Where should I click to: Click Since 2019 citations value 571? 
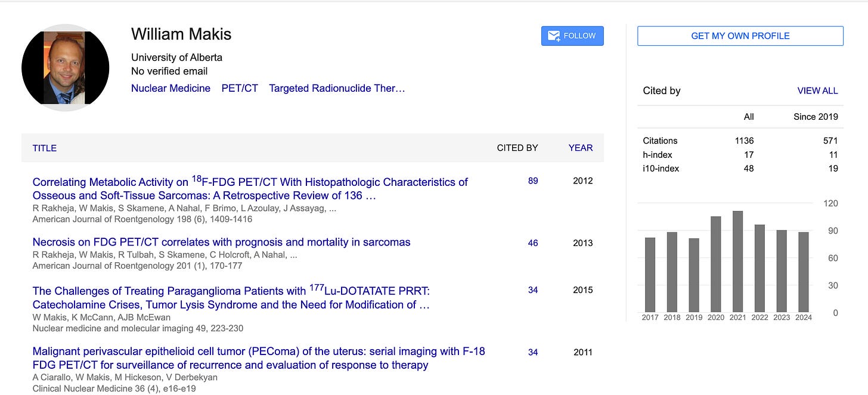[830, 141]
